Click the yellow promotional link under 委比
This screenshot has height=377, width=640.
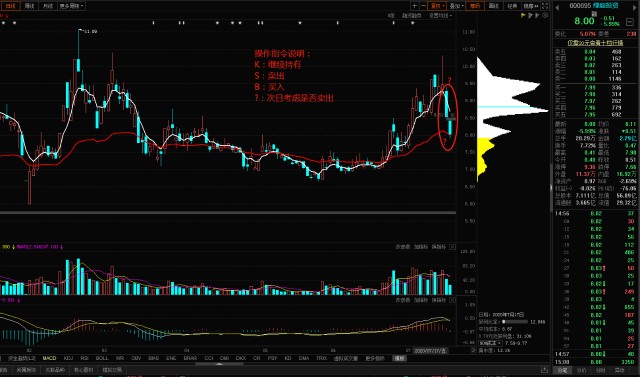pos(596,43)
